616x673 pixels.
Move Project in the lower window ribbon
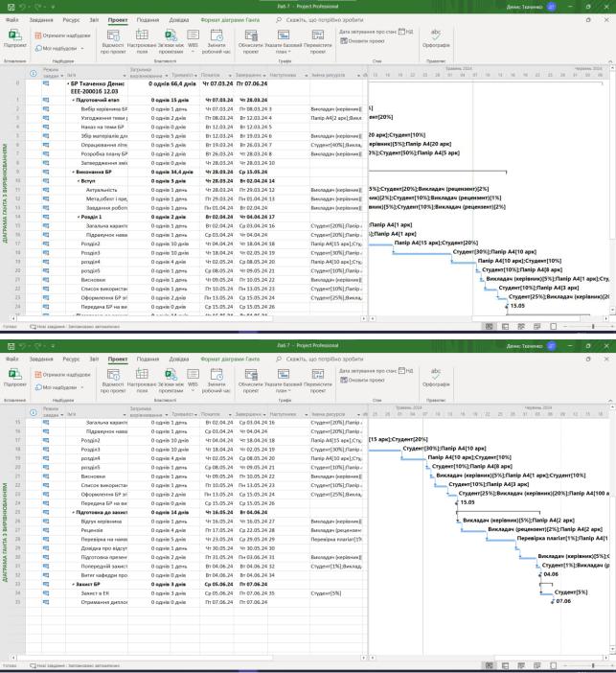tap(318, 381)
